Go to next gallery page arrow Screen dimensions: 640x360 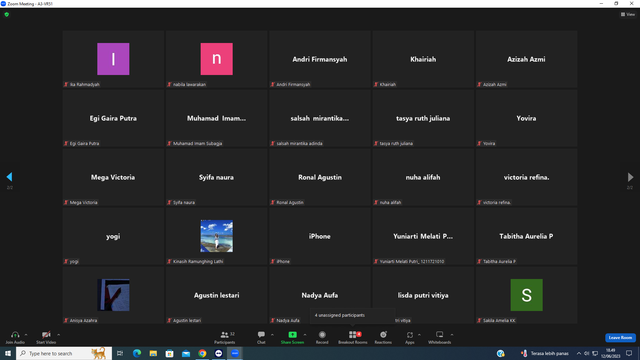(630, 177)
